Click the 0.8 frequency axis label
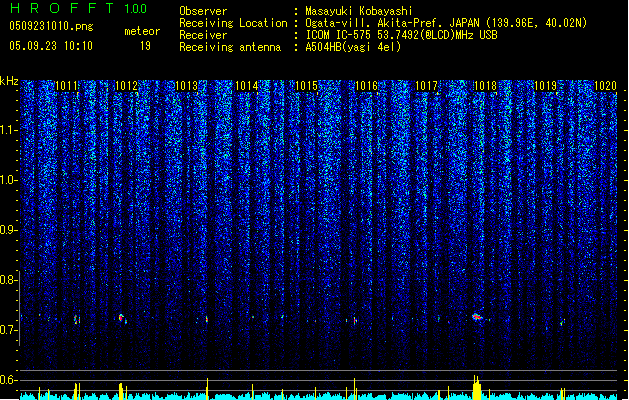 click(x=8, y=280)
